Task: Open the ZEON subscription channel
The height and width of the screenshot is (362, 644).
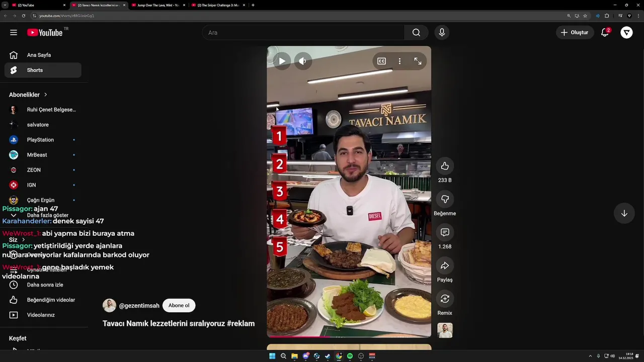Action: (43, 170)
